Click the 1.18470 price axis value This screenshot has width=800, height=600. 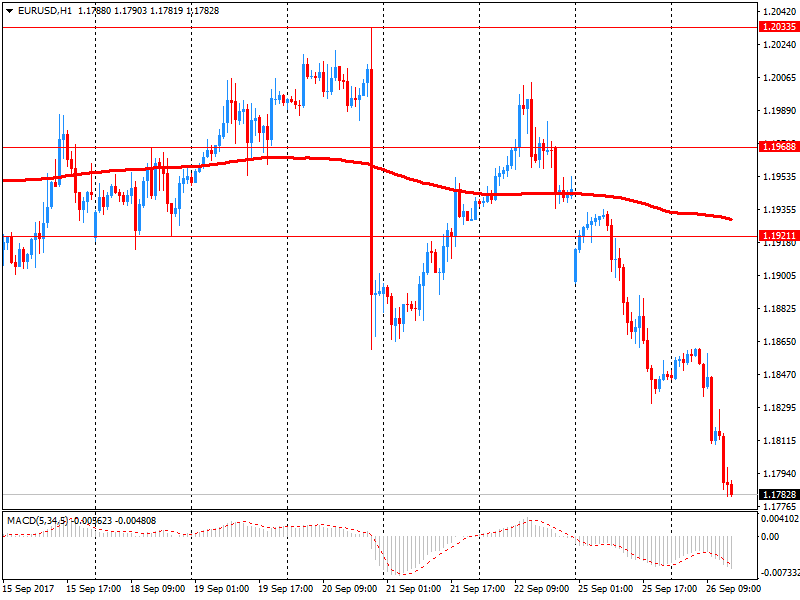[x=780, y=374]
